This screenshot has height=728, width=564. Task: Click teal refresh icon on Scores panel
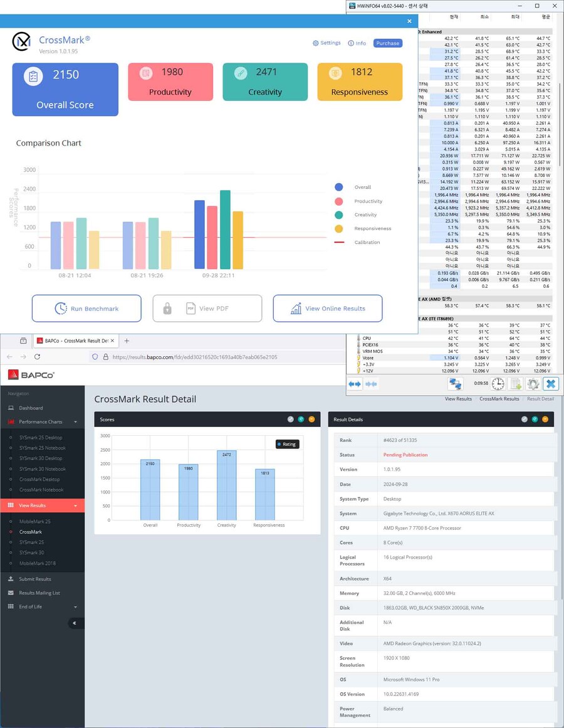[x=301, y=419]
